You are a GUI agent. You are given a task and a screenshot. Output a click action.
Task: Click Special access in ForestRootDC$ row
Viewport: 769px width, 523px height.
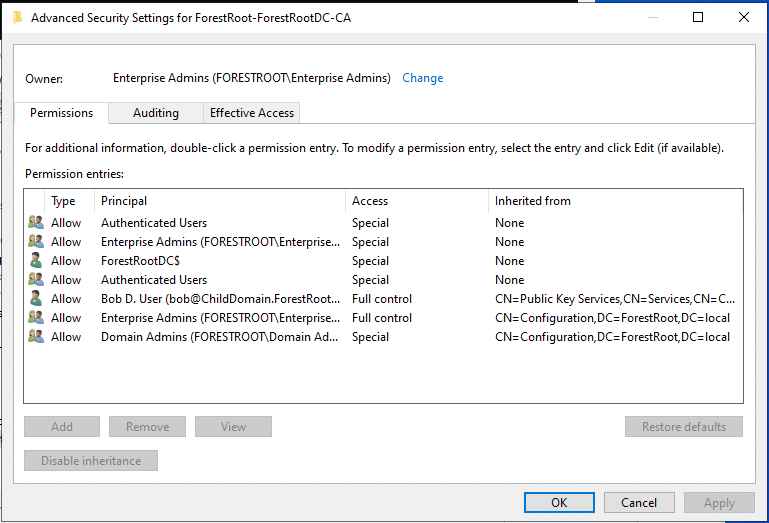point(370,261)
